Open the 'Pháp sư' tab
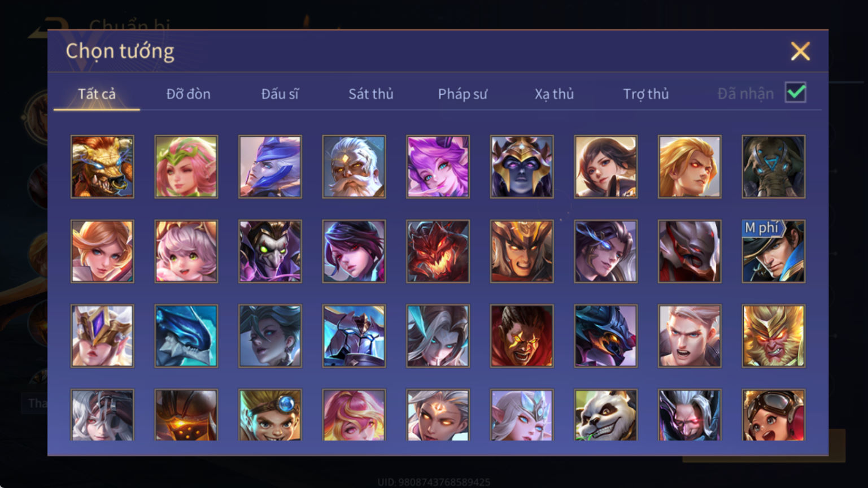 click(463, 94)
